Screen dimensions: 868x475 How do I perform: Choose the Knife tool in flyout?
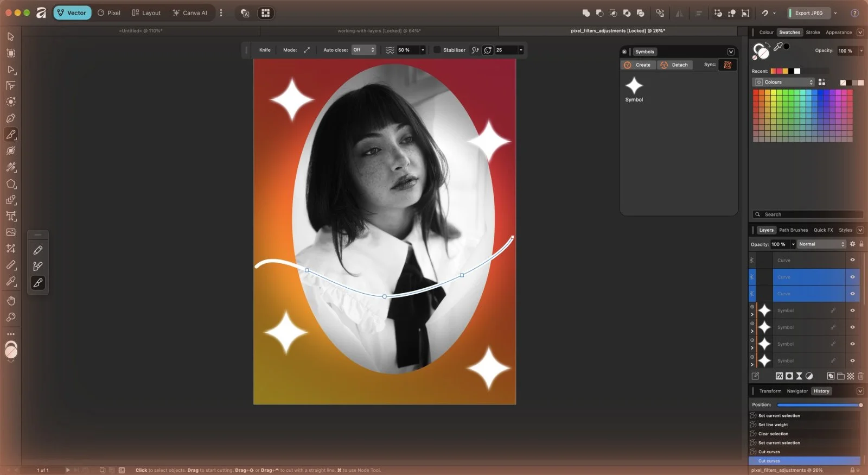[38, 283]
